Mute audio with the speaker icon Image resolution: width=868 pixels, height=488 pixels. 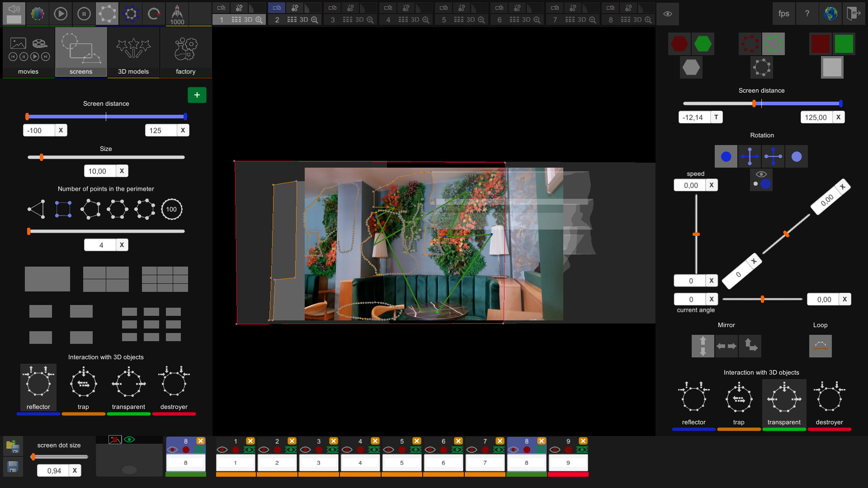[x=14, y=14]
